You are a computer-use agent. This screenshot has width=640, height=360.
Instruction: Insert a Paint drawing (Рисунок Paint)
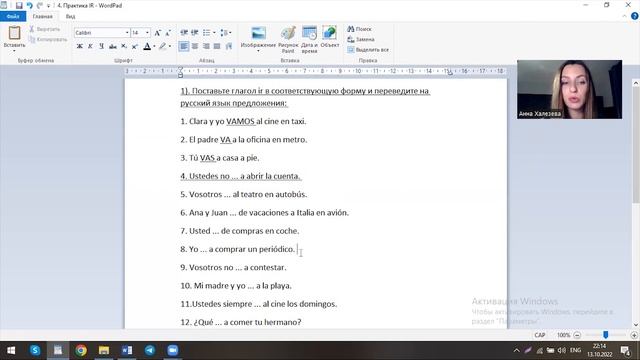tap(288, 39)
